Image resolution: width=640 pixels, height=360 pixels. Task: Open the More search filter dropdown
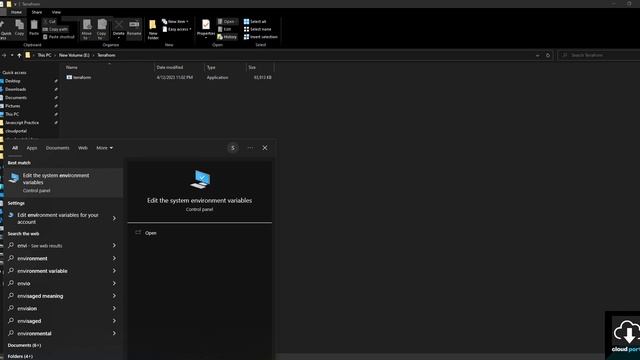point(104,148)
